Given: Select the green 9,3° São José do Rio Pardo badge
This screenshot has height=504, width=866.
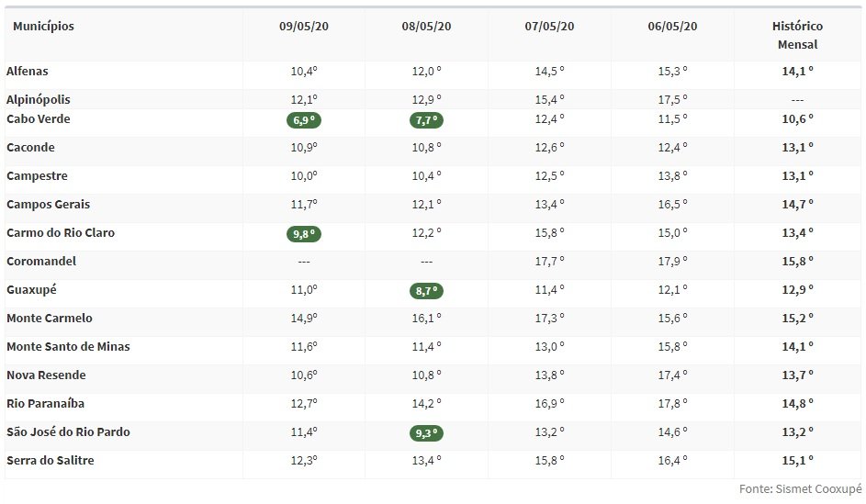Looking at the screenshot, I should (x=426, y=433).
